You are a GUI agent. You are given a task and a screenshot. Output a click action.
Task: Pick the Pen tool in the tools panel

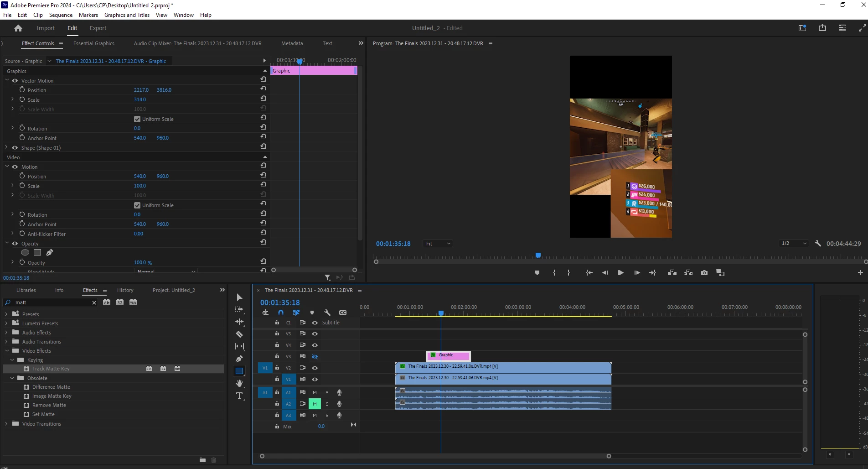pos(239,359)
